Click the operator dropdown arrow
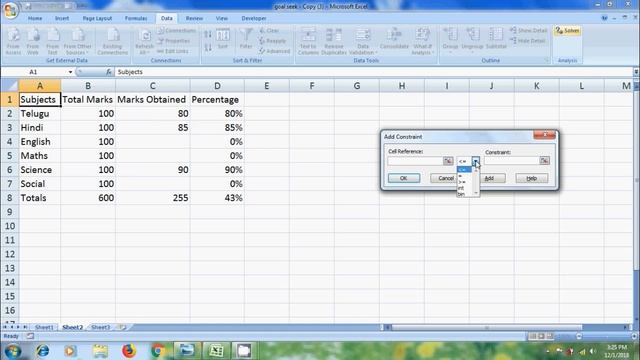The height and width of the screenshot is (360, 640). pos(476,161)
